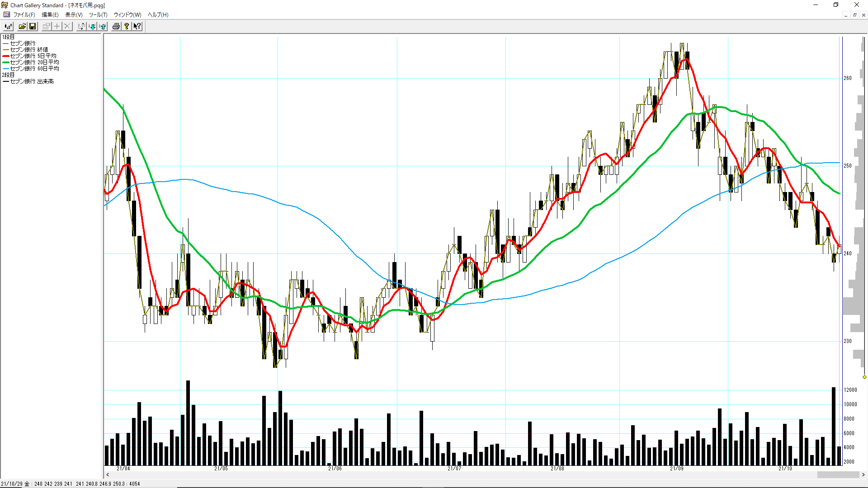Viewport: 868px width, 488px height.
Task: Open the ツール(T) menu
Action: pyautogui.click(x=98, y=15)
